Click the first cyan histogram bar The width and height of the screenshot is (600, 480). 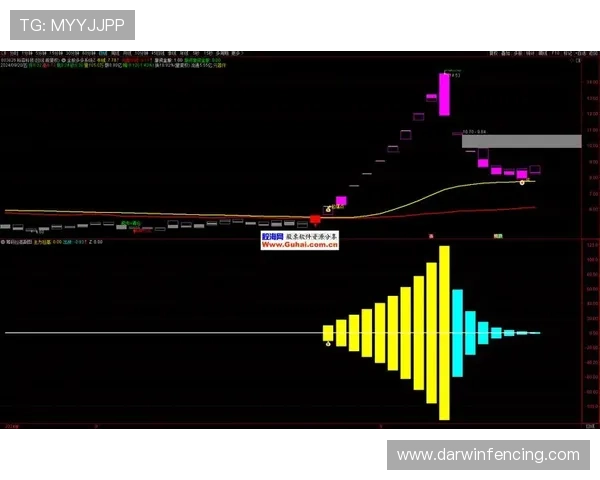tap(457, 333)
